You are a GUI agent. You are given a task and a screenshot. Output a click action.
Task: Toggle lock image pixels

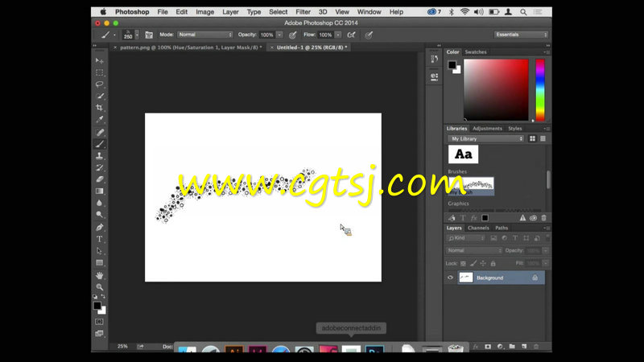pos(473,264)
